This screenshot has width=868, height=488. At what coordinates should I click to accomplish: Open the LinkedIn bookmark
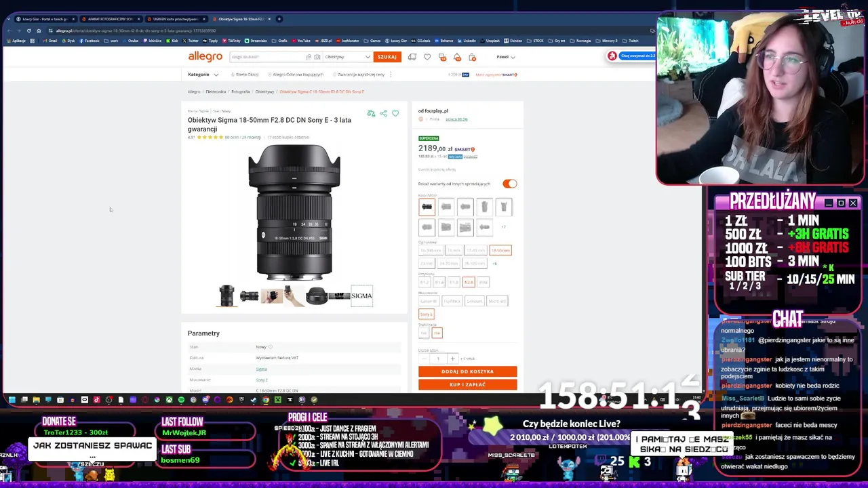pos(467,41)
